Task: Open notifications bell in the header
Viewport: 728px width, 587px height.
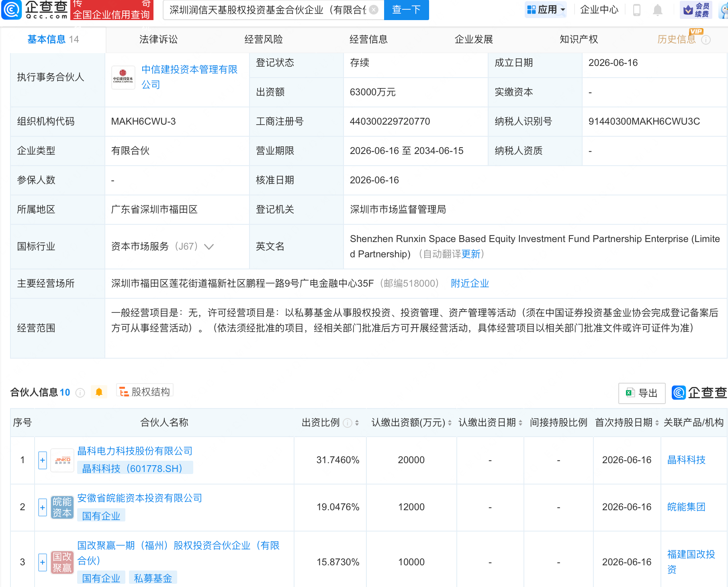Action: click(658, 10)
